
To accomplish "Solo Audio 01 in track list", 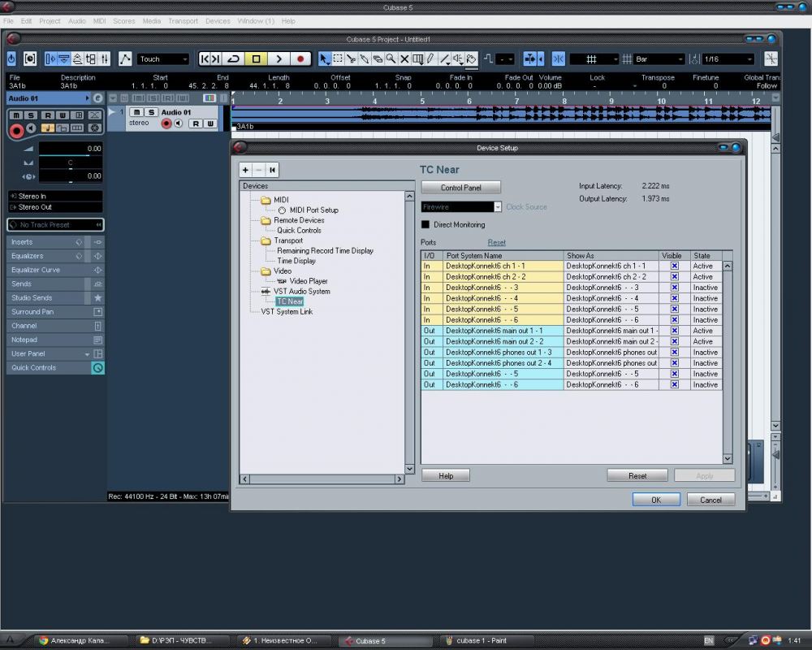I will pos(151,112).
